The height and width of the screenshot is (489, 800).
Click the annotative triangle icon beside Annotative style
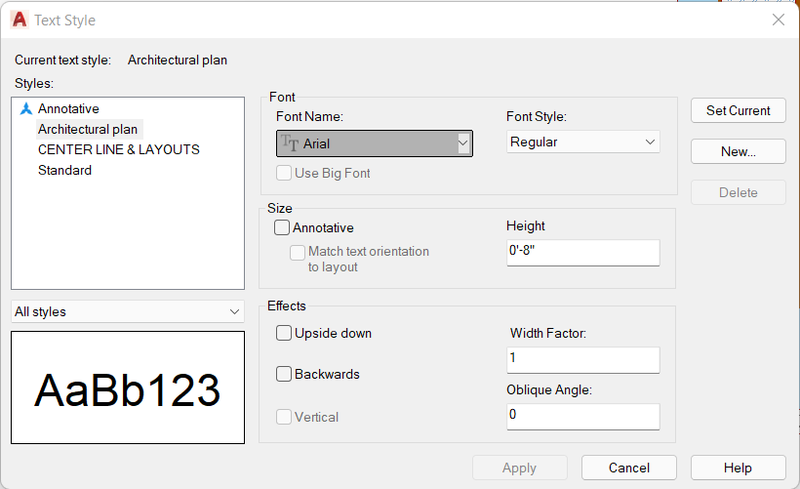tap(26, 109)
